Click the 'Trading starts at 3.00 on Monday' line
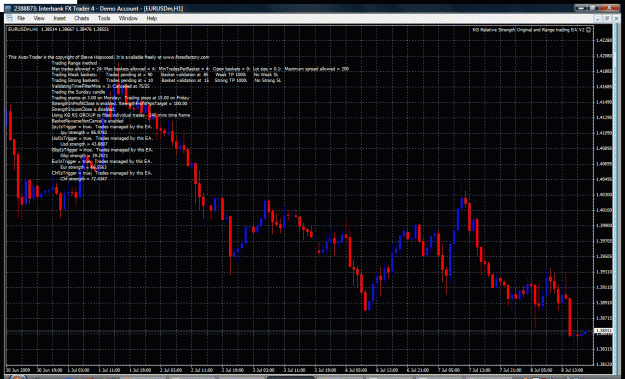Image resolution: width=625 pixels, height=379 pixels. 121,98
